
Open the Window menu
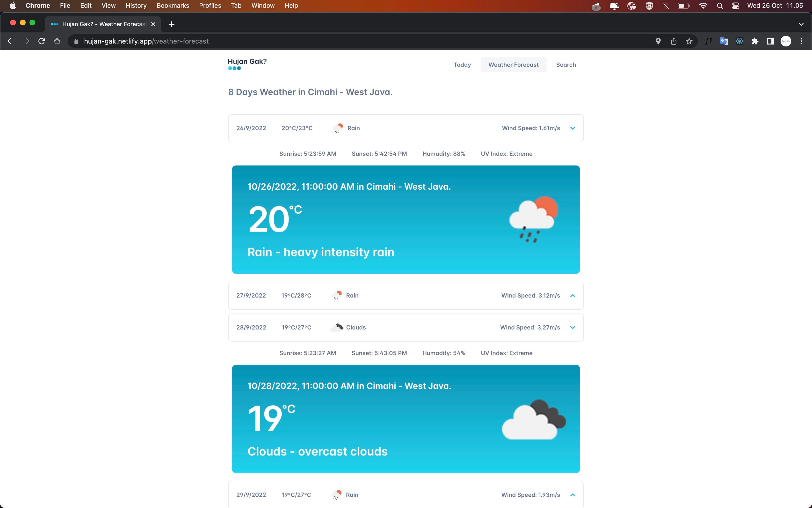(263, 6)
